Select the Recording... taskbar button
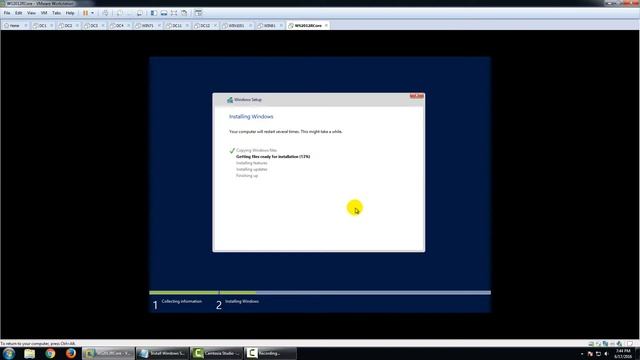The image size is (640, 360). 270,353
